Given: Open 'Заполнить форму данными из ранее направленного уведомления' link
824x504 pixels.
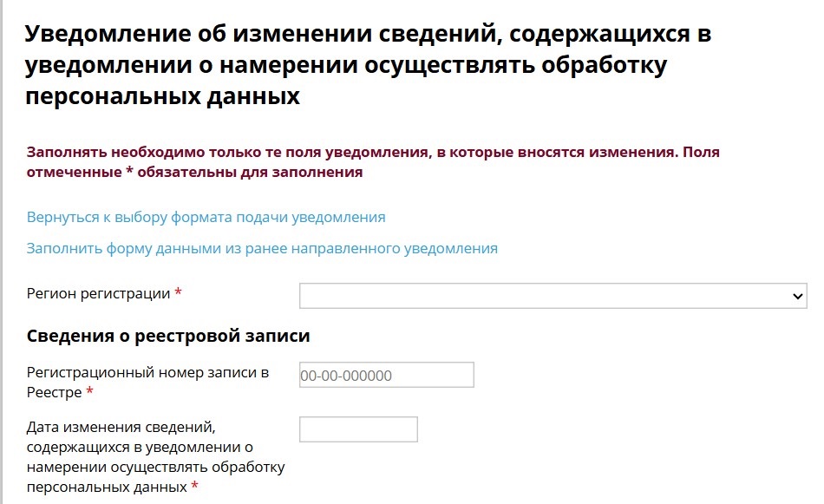Looking at the screenshot, I should [x=262, y=248].
